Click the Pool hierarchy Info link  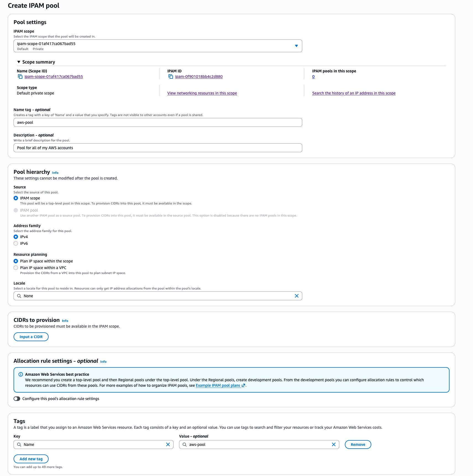coord(55,173)
